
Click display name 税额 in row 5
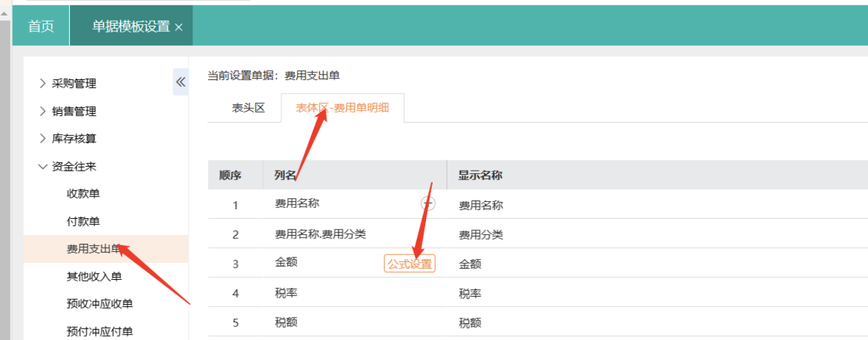[470, 323]
